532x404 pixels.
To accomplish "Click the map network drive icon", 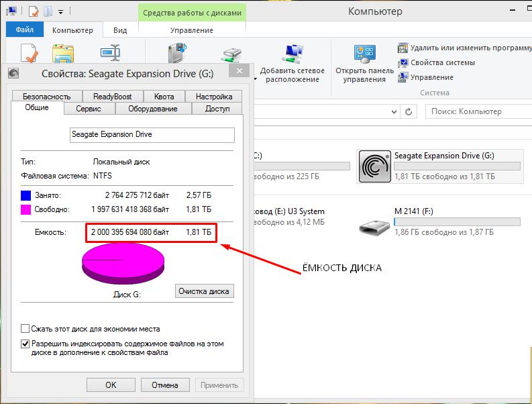I will (231, 55).
